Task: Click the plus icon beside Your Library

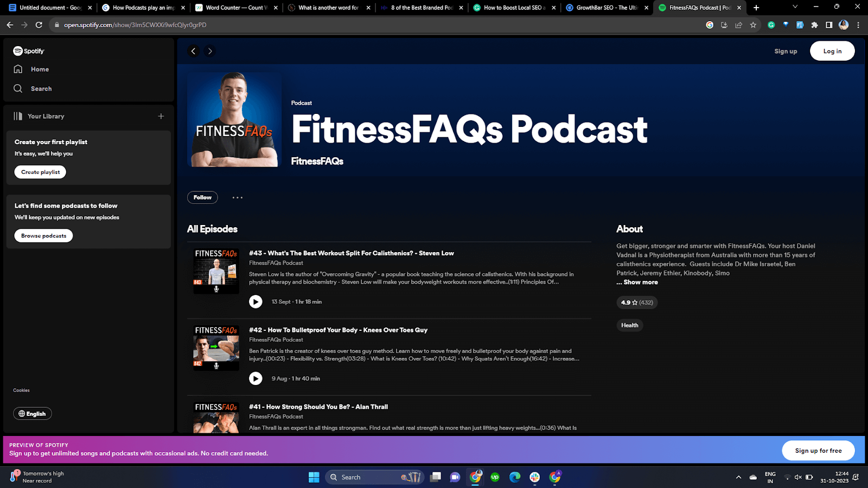Action: [161, 116]
